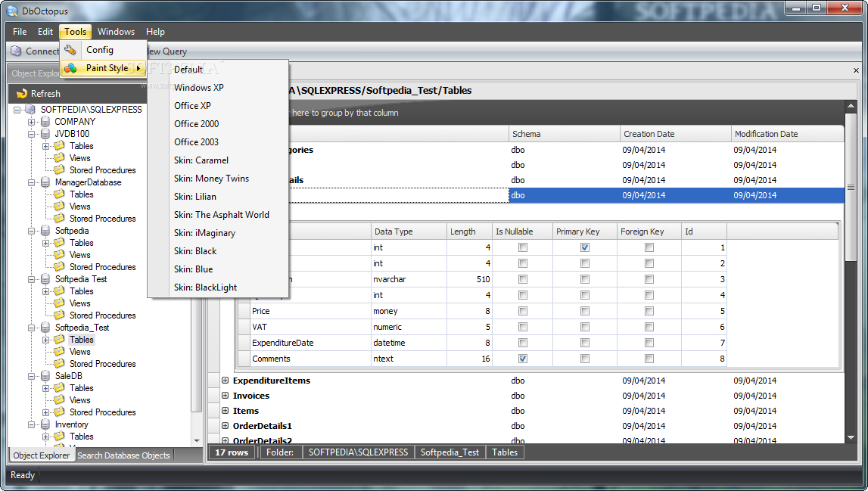Viewport: 868px width, 491px height.
Task: Expand the Invoices table row
Action: (226, 395)
